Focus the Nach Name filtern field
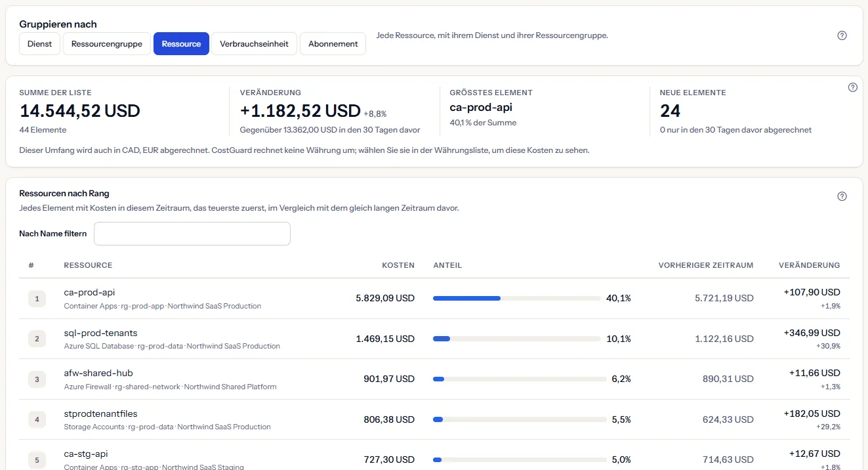This screenshot has width=868, height=470. coord(192,234)
